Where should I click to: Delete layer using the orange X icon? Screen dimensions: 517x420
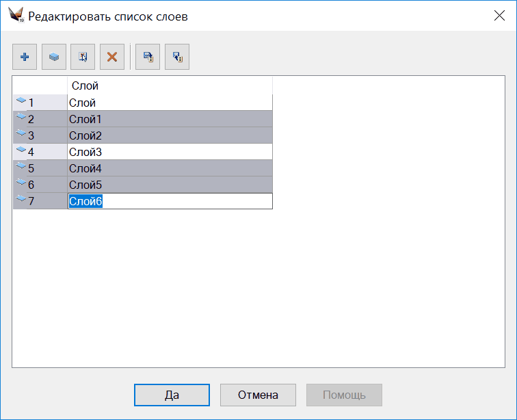coord(112,57)
